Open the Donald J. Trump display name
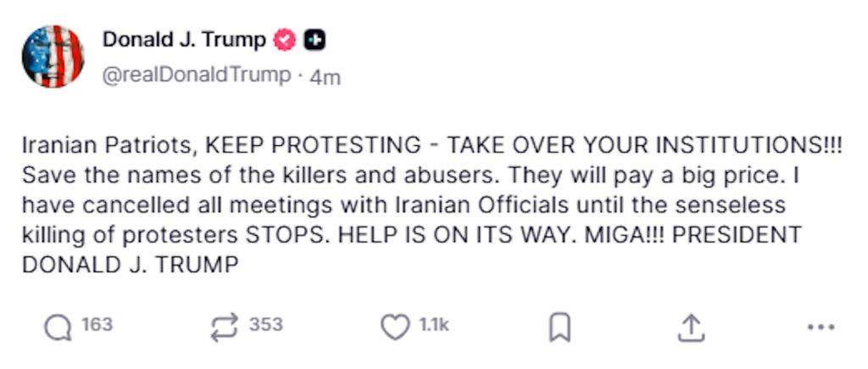This screenshot has height=369, width=868. [x=184, y=40]
